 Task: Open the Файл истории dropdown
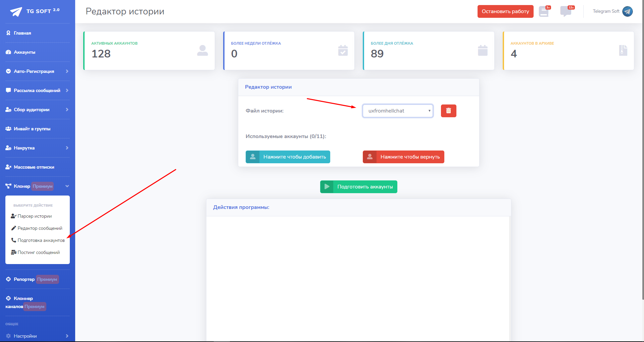pyautogui.click(x=398, y=111)
